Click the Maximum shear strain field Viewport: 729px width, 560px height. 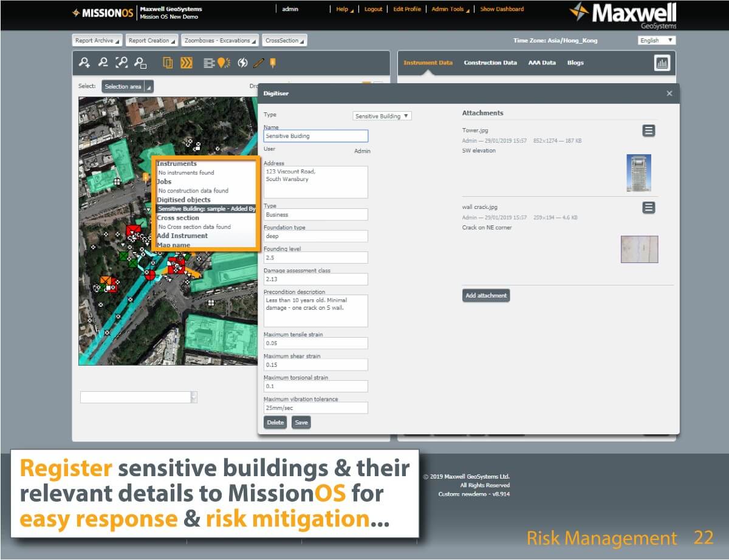(x=316, y=364)
